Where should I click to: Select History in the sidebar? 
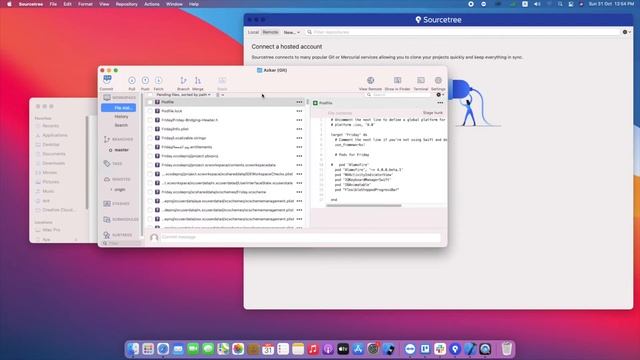(x=121, y=117)
